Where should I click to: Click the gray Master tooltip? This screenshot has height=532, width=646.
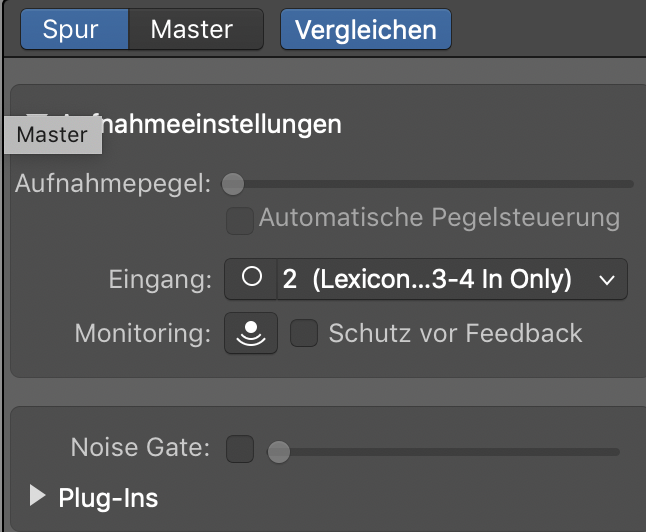(x=53, y=136)
